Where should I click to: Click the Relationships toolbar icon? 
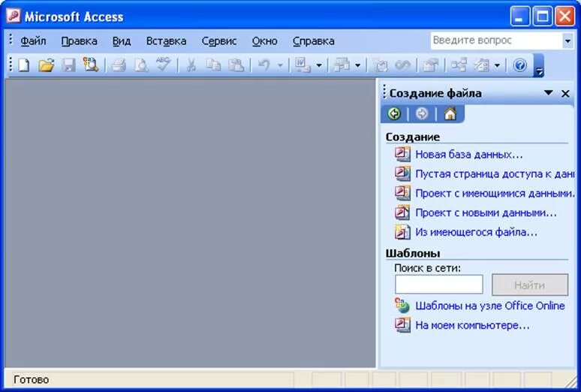[459, 65]
